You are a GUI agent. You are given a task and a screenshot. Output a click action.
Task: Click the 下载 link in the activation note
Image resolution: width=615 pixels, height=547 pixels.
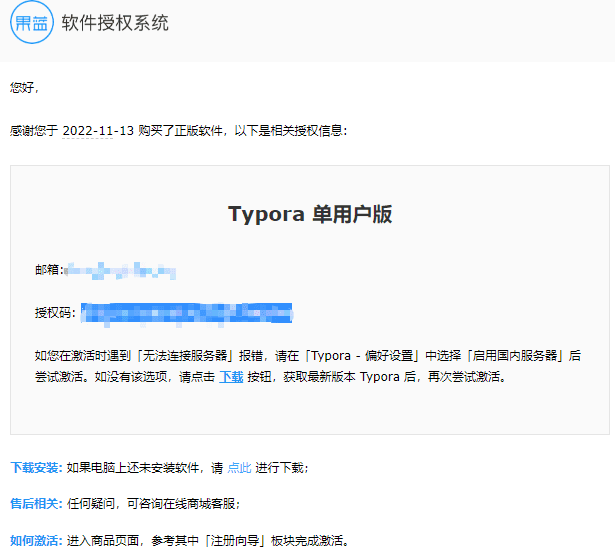pos(231,377)
